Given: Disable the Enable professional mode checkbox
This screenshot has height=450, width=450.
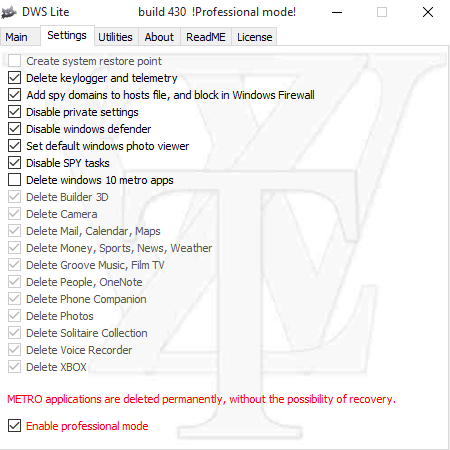Looking at the screenshot, I should [x=15, y=426].
